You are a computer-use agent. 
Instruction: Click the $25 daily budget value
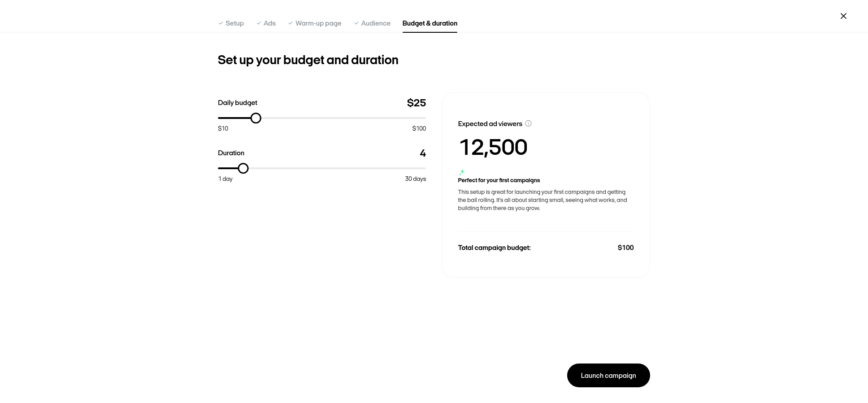tap(417, 103)
